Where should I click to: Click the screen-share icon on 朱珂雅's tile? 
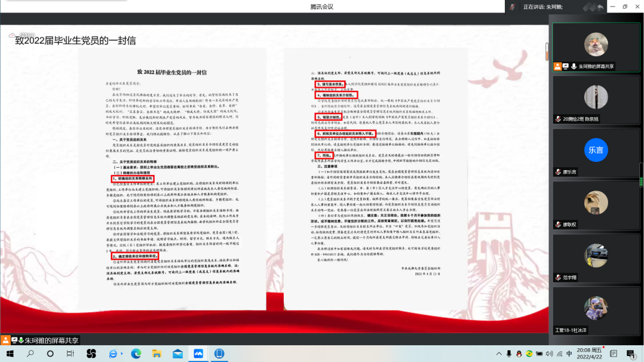pyautogui.click(x=565, y=66)
